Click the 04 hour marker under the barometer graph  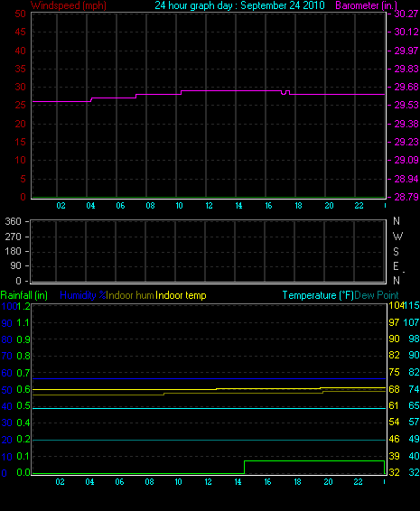pyautogui.click(x=90, y=206)
